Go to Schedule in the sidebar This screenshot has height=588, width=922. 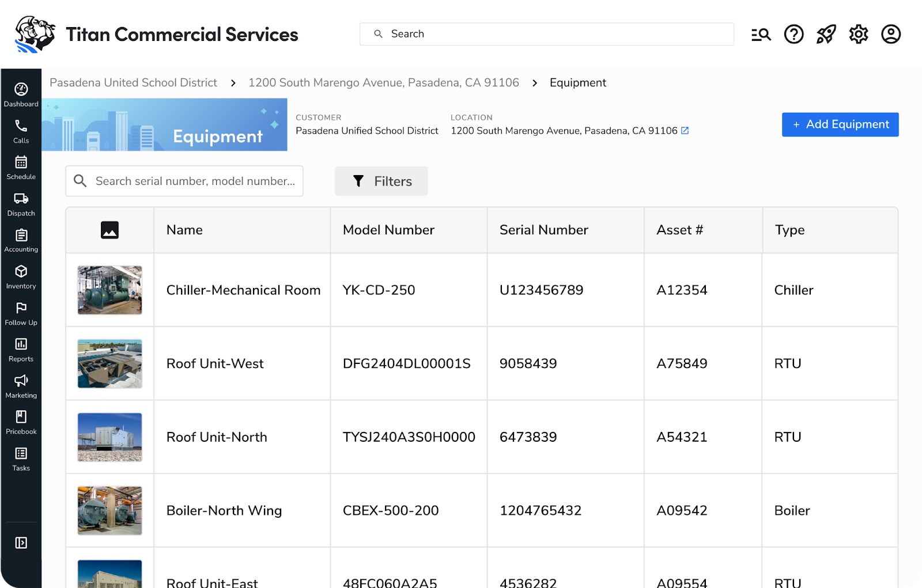point(21,168)
